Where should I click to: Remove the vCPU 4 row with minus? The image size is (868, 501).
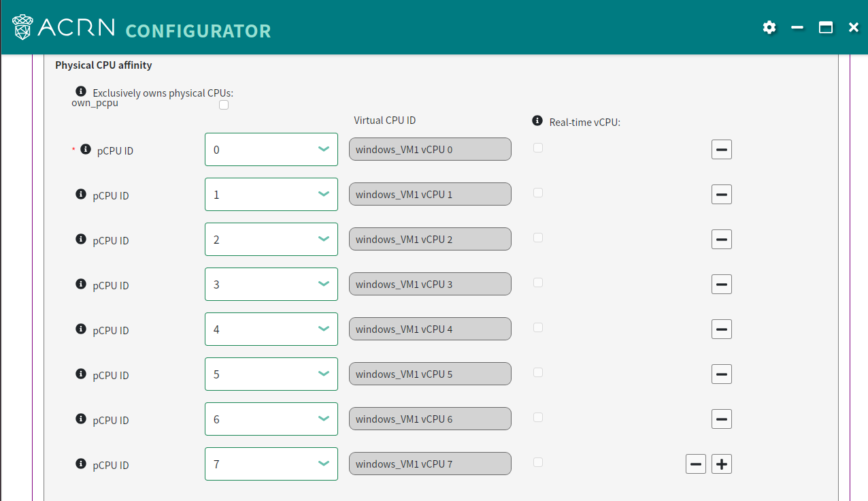pyautogui.click(x=722, y=329)
